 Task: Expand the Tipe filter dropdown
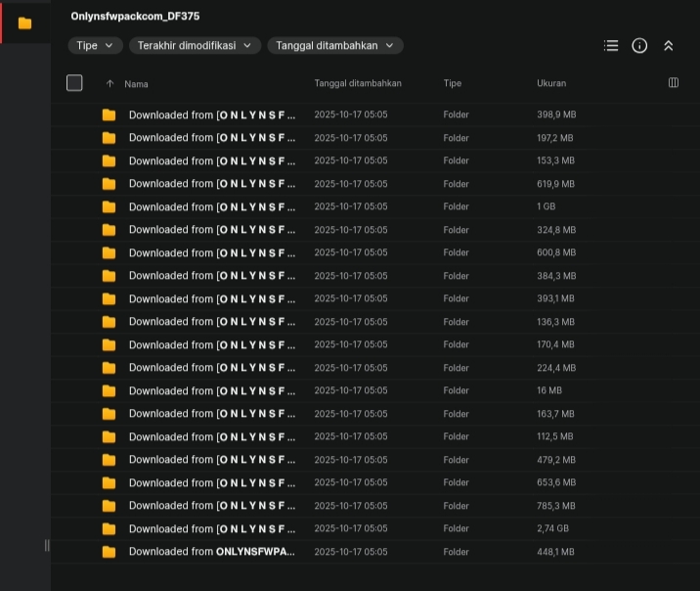(96, 45)
